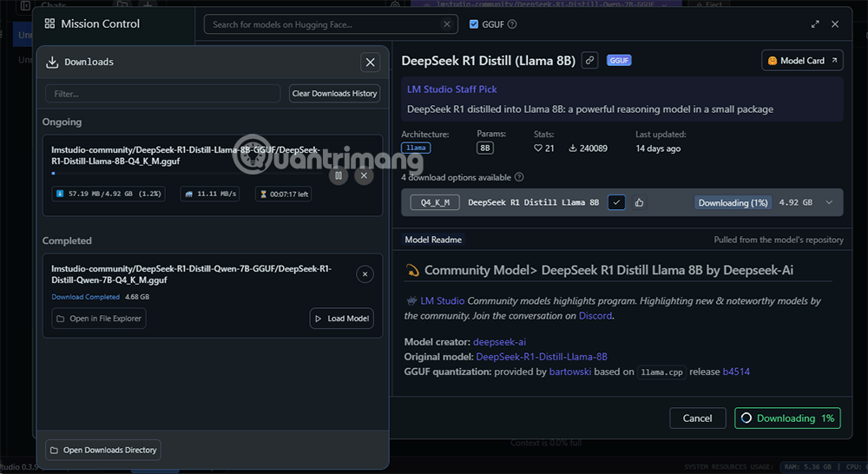Open Downloads Directory
Screen dimensions: 868x474
(x=103, y=451)
